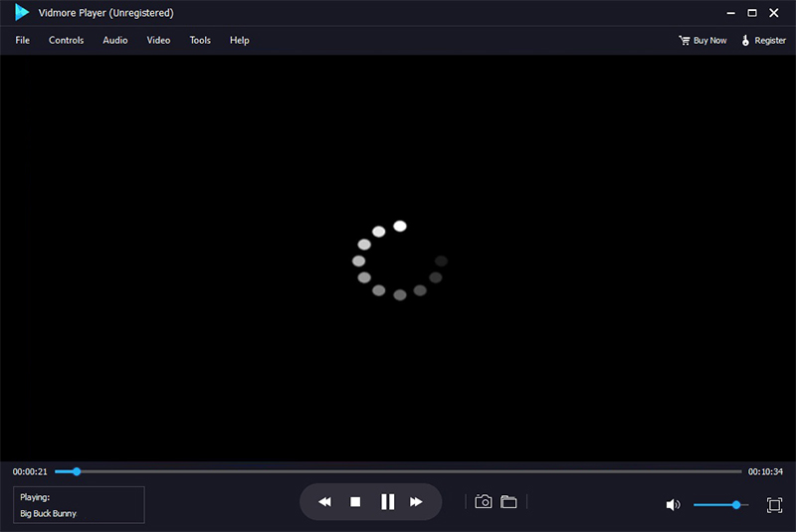Click the Buy Now link
Viewport: 796px width, 532px height.
coord(709,40)
